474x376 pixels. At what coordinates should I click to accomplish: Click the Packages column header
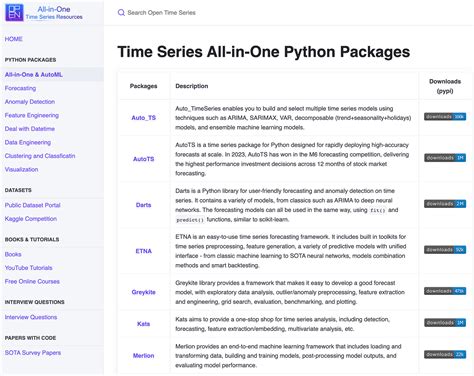click(x=144, y=86)
